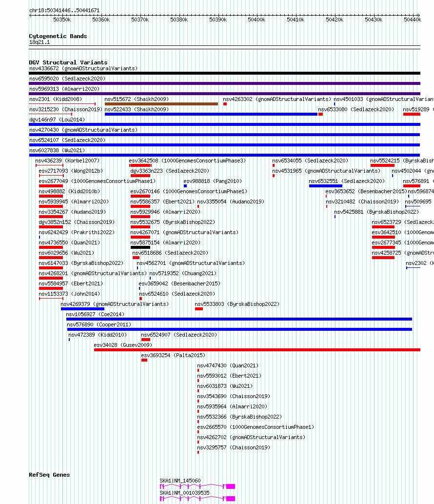This screenshot has width=434, height=504.
Task: Open nsv4562701 gnomADStructuralVariants label
Action: tap(191, 263)
